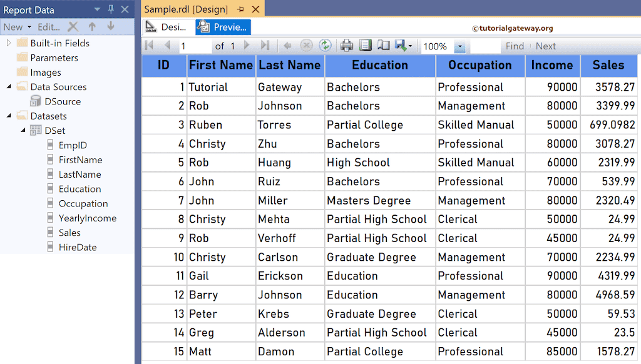Screen dimensions: 641x364
Task: Open the page setup dialog
Action: click(382, 46)
